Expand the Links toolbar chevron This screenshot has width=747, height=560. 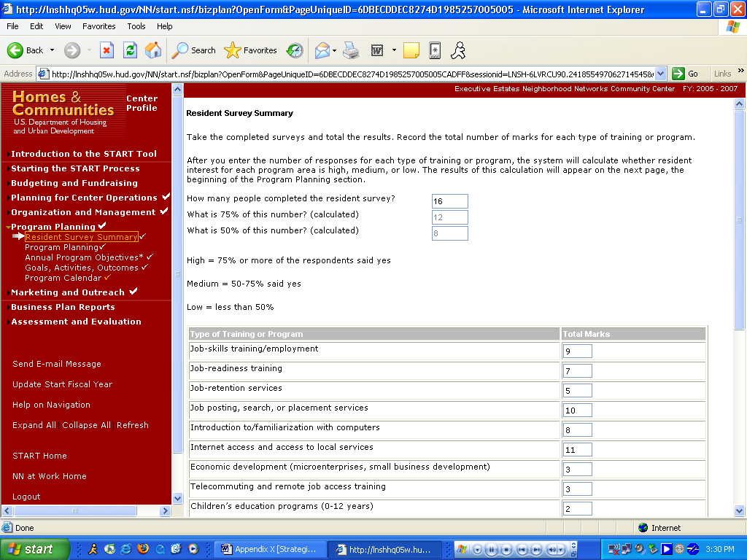coord(741,71)
